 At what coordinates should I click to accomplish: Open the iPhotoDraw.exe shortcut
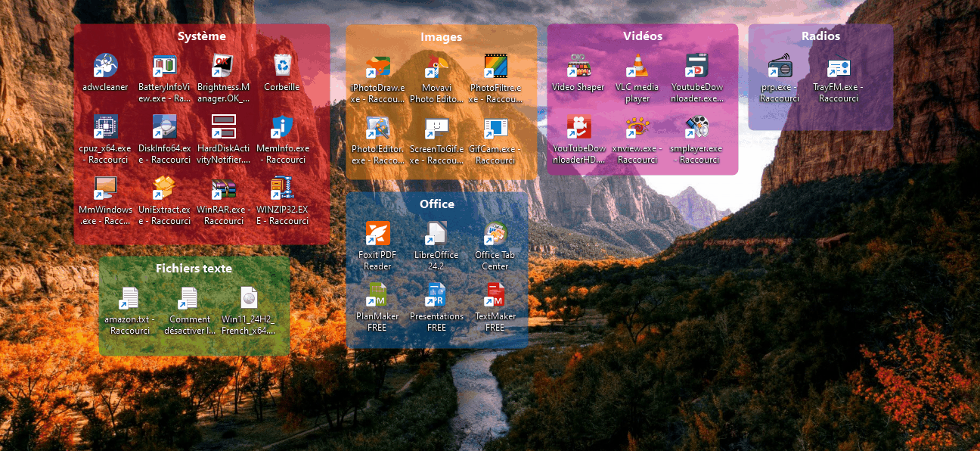[x=378, y=66]
